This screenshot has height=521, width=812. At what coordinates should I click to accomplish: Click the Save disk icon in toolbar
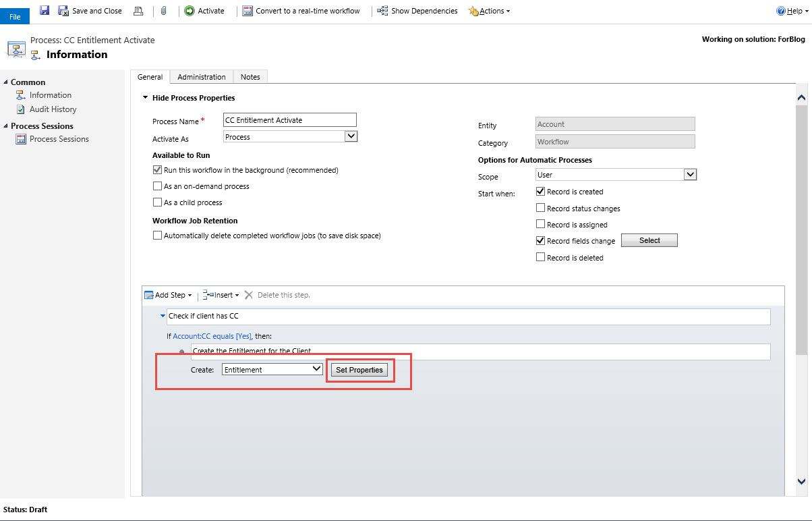pos(45,11)
